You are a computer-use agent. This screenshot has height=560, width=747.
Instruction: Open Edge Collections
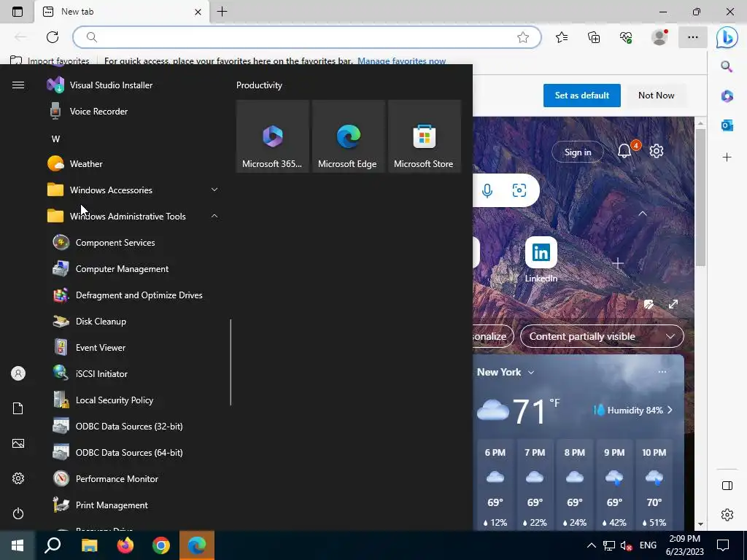click(x=594, y=37)
